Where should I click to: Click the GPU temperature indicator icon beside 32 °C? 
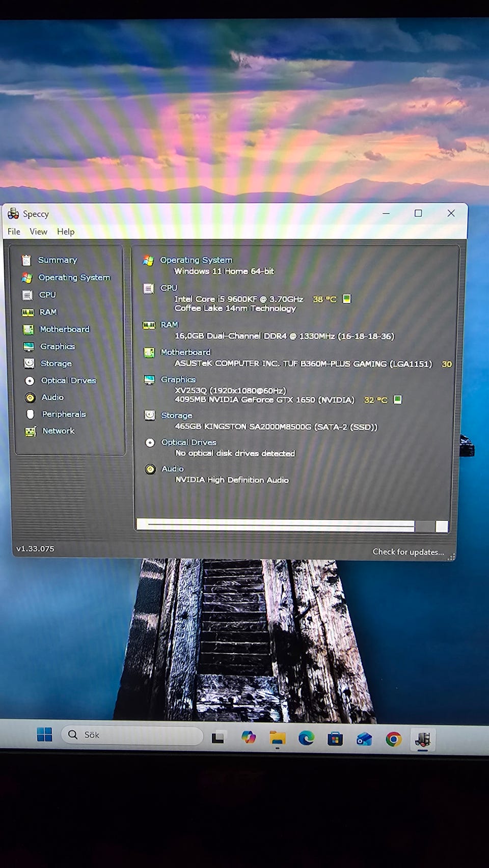coord(398,399)
